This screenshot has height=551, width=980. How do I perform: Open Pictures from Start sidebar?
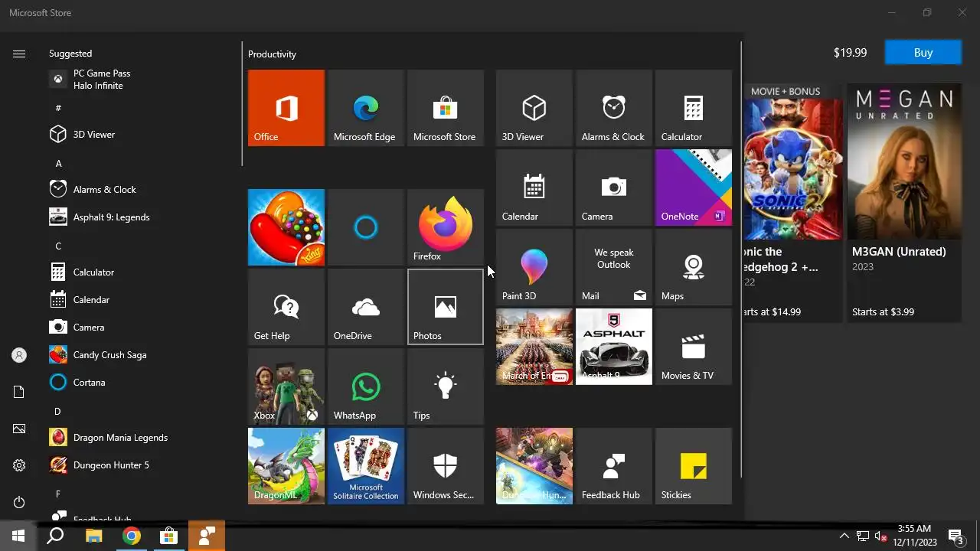point(19,429)
